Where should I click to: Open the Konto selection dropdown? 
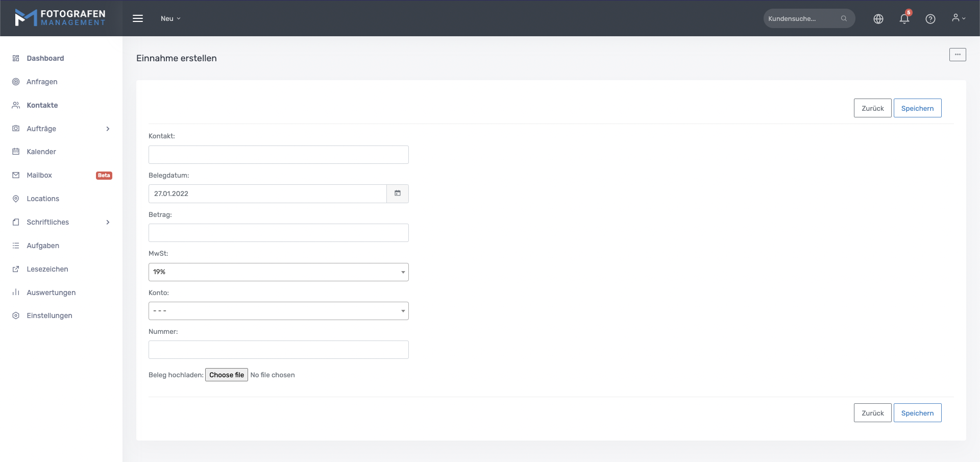pos(278,311)
